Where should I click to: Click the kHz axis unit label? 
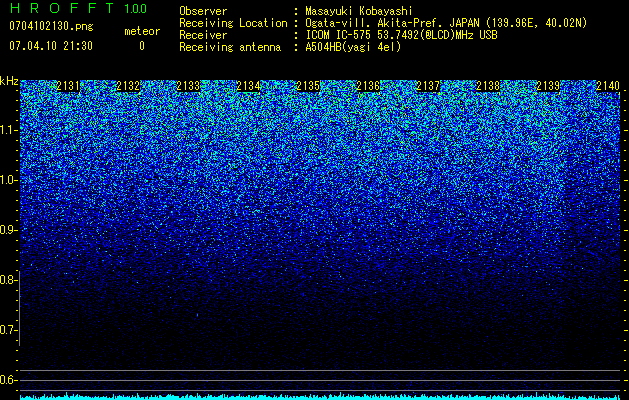tap(9, 81)
